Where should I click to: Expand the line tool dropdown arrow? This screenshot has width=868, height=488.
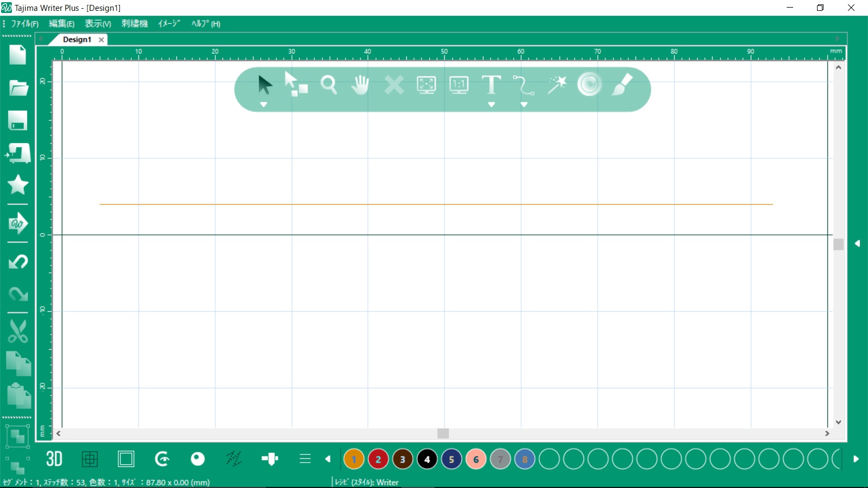click(524, 105)
